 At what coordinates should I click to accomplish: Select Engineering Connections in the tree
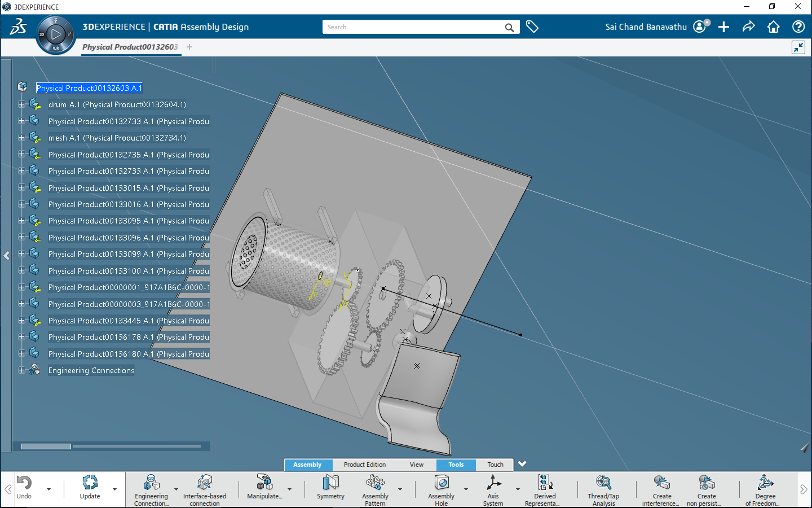click(x=91, y=370)
